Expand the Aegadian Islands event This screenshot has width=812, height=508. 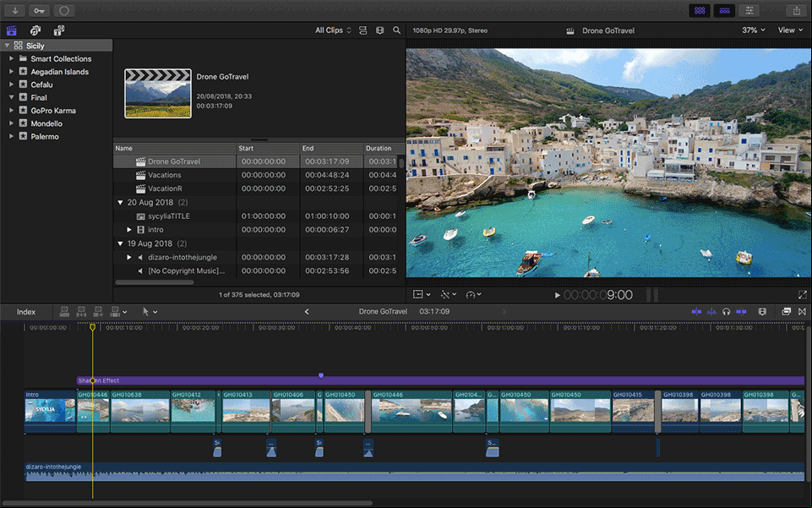pyautogui.click(x=11, y=72)
